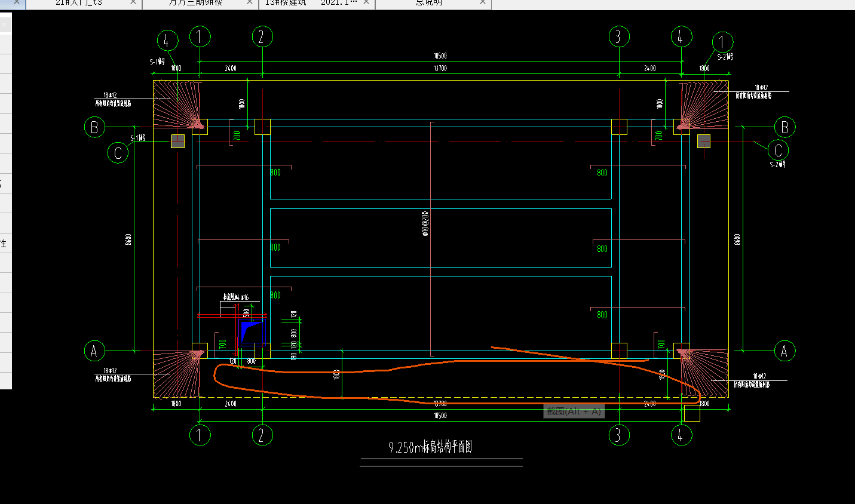Open the 21#大门_t3 drawing tab
855x504 pixels.
(78, 3)
